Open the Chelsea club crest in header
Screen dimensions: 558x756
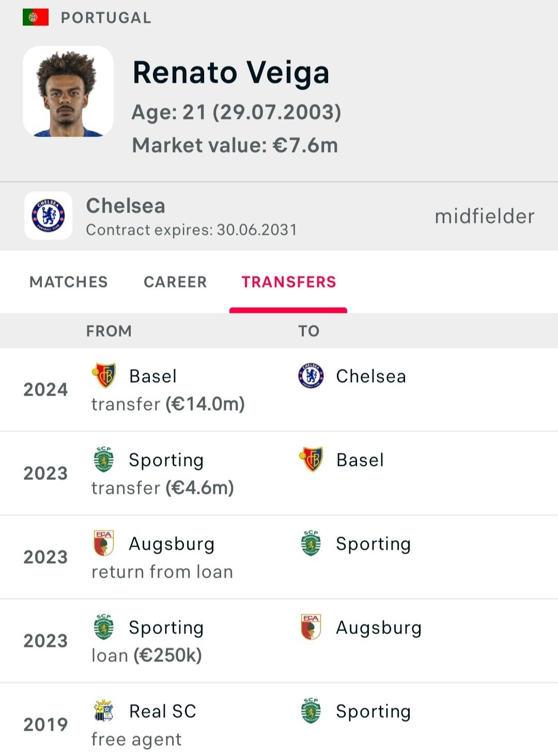49,216
